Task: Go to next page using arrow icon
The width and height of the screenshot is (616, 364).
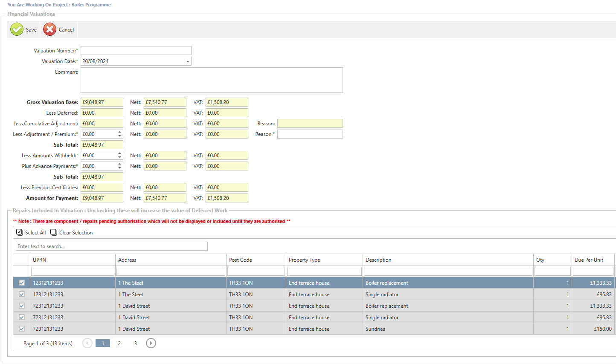Action: (151, 343)
